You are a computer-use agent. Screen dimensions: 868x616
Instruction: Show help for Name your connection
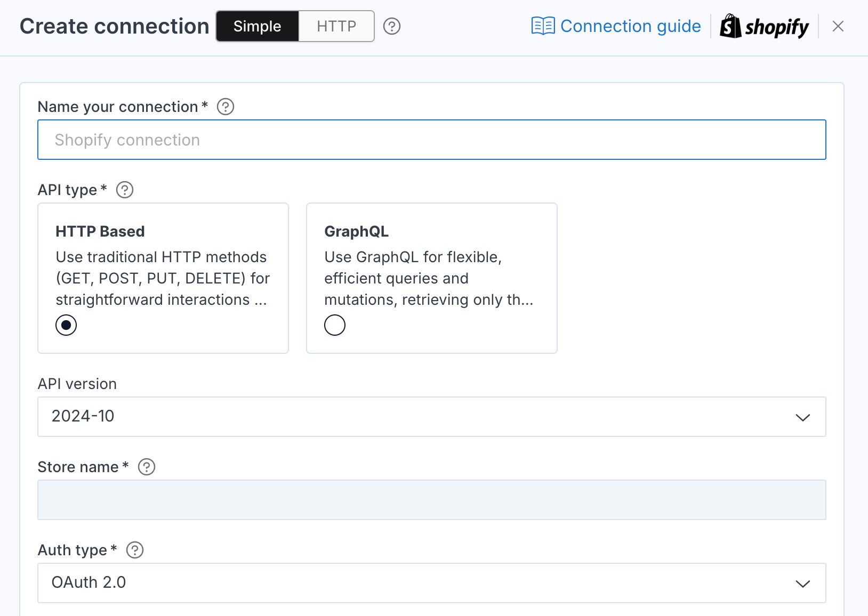[226, 107]
